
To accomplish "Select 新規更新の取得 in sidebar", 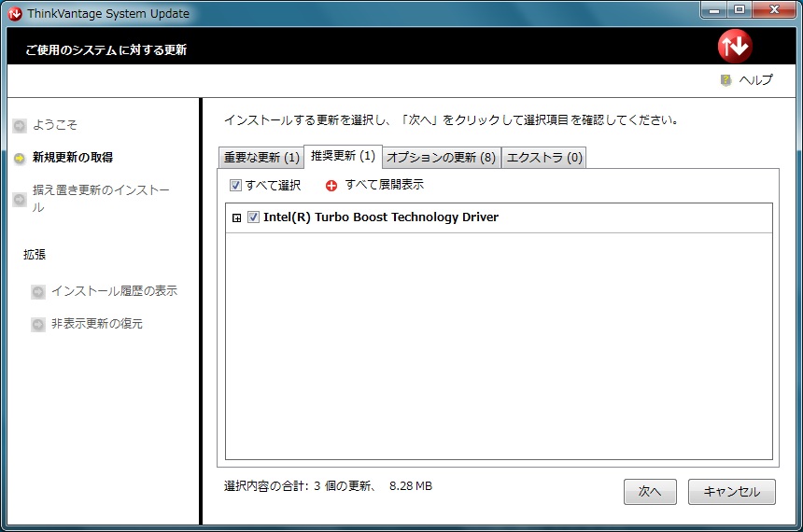I will click(73, 157).
